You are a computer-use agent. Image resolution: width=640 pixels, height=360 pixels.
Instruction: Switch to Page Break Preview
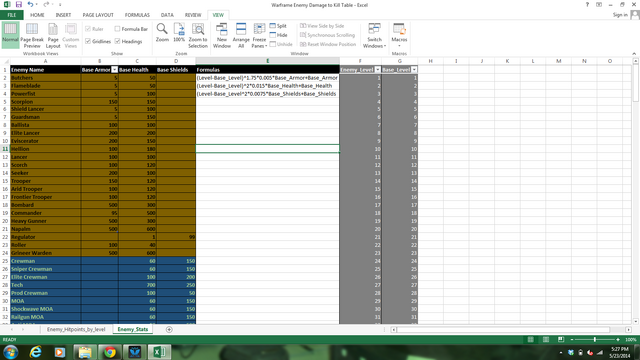(32, 36)
